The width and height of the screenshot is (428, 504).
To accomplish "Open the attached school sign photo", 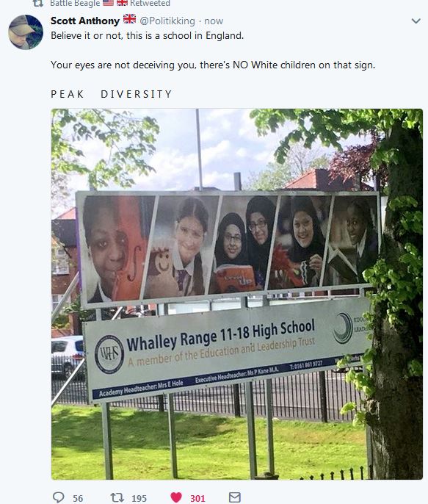I will pos(237,294).
